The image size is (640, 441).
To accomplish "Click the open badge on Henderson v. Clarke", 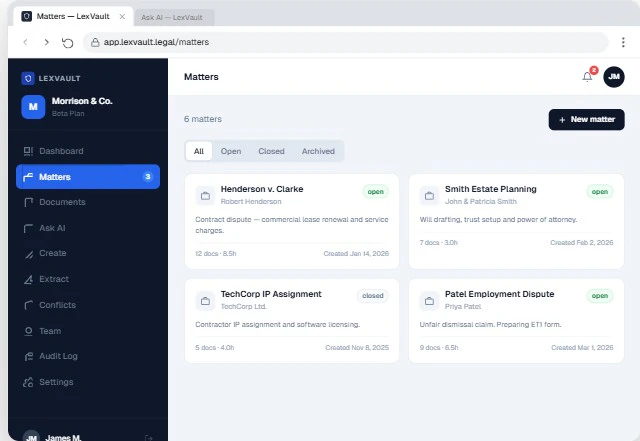I will 376,192.
